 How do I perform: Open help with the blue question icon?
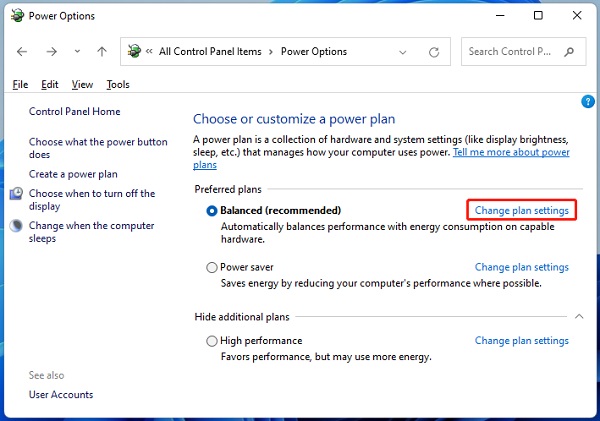point(588,101)
